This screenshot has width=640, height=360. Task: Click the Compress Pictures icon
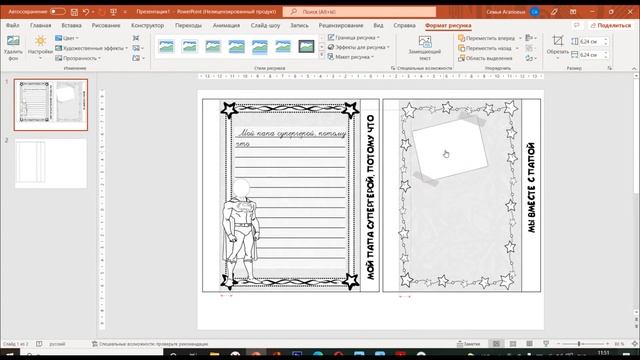tap(136, 38)
